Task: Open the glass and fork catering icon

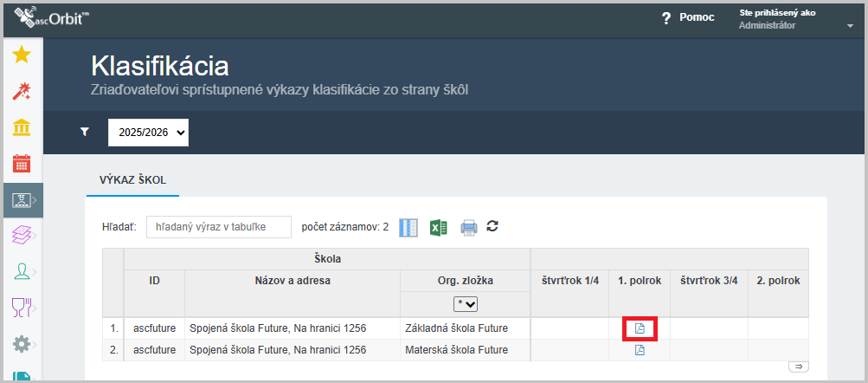Action: point(22,307)
